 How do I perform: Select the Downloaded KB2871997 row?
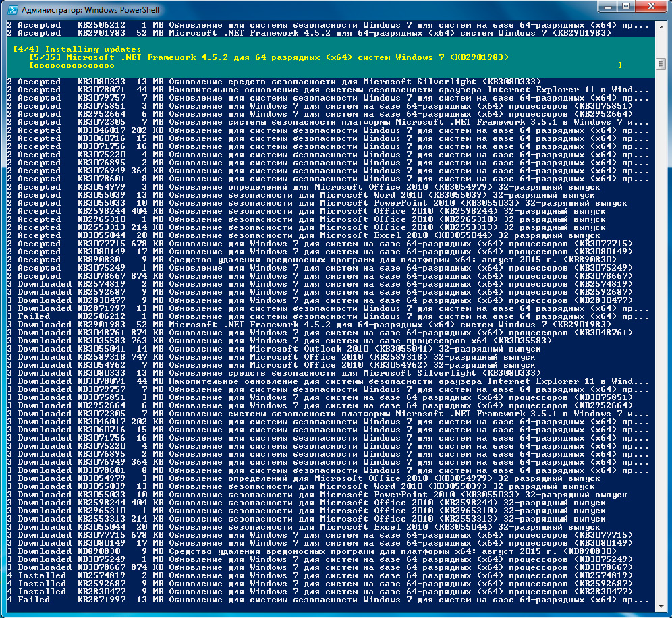pyautogui.click(x=328, y=308)
